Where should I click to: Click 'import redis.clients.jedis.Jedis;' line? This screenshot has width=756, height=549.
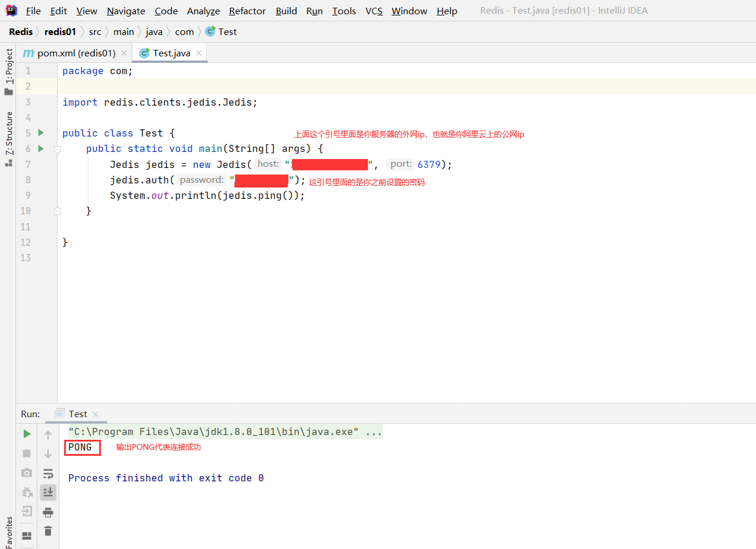[x=160, y=102]
